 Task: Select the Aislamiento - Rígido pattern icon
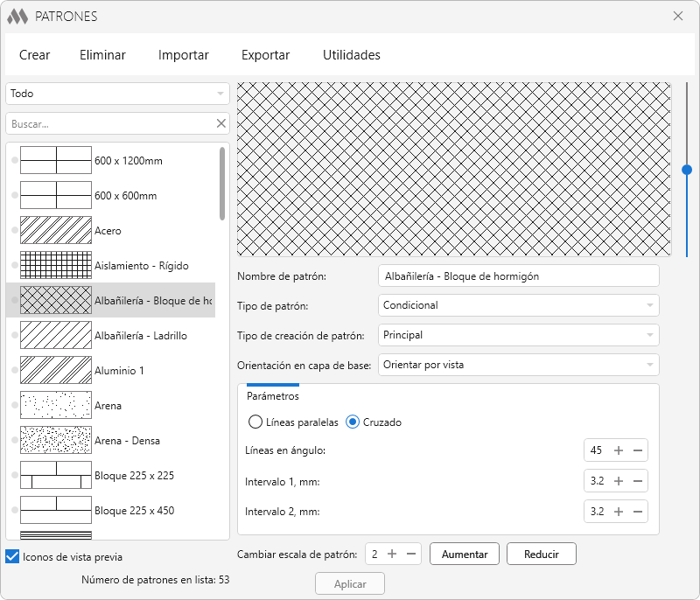(56, 266)
